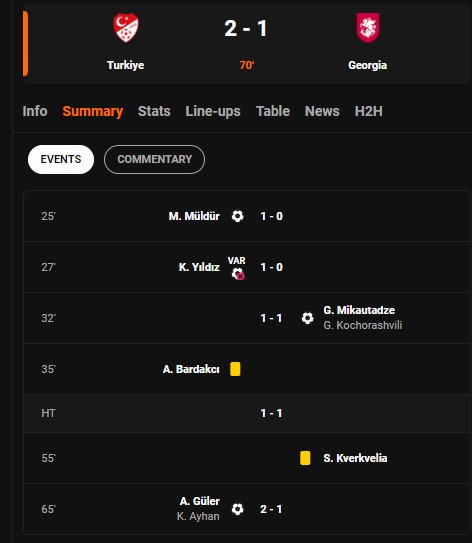This screenshot has height=543, width=472.
Task: Switch to the COMMENTARY view
Action: [x=154, y=159]
